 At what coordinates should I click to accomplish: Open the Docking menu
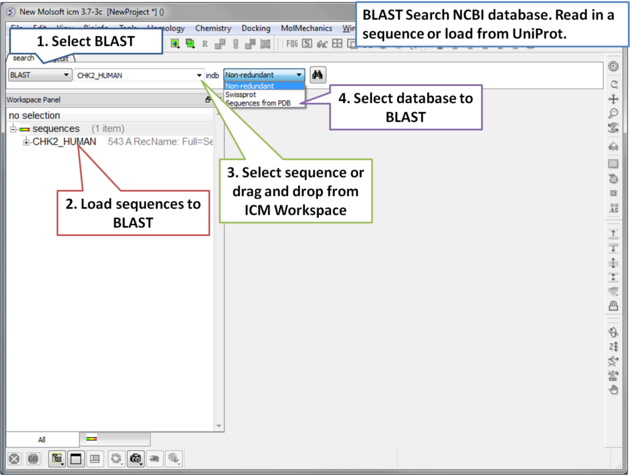pyautogui.click(x=256, y=29)
